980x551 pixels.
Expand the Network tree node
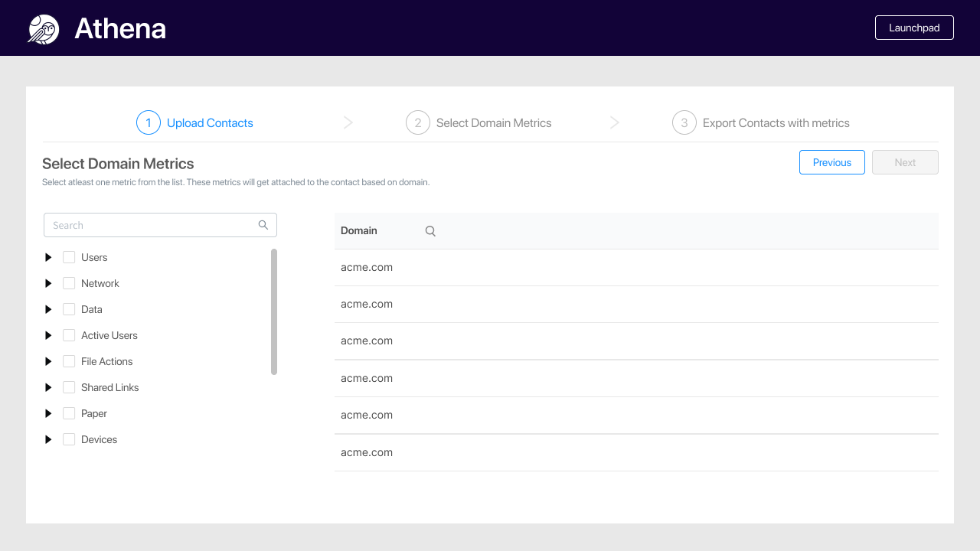pos(48,283)
